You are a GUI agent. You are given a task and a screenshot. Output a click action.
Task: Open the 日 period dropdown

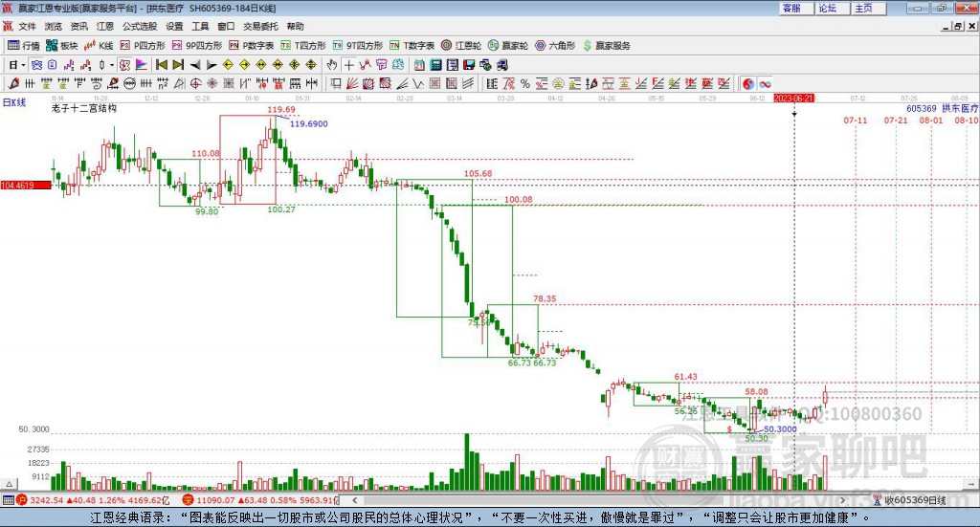[17, 65]
